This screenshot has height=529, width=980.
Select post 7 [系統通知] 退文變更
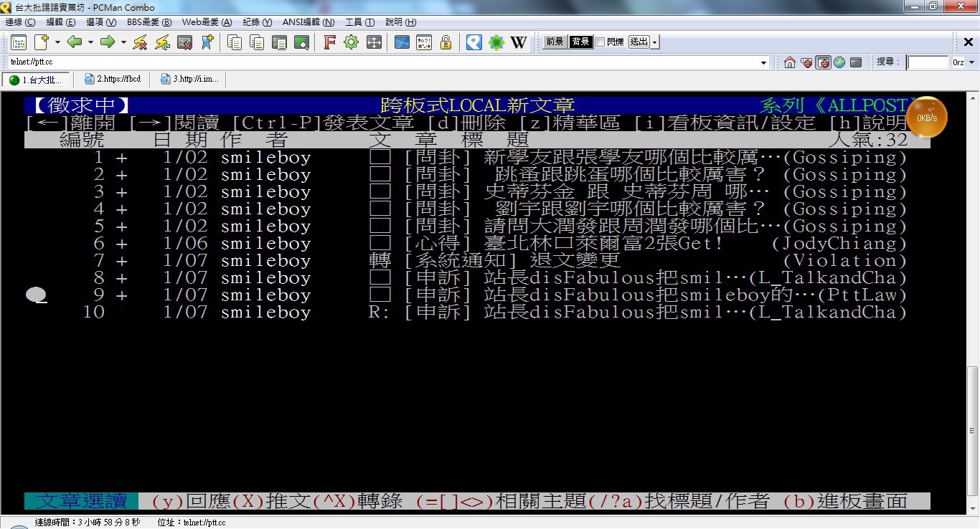(477, 261)
